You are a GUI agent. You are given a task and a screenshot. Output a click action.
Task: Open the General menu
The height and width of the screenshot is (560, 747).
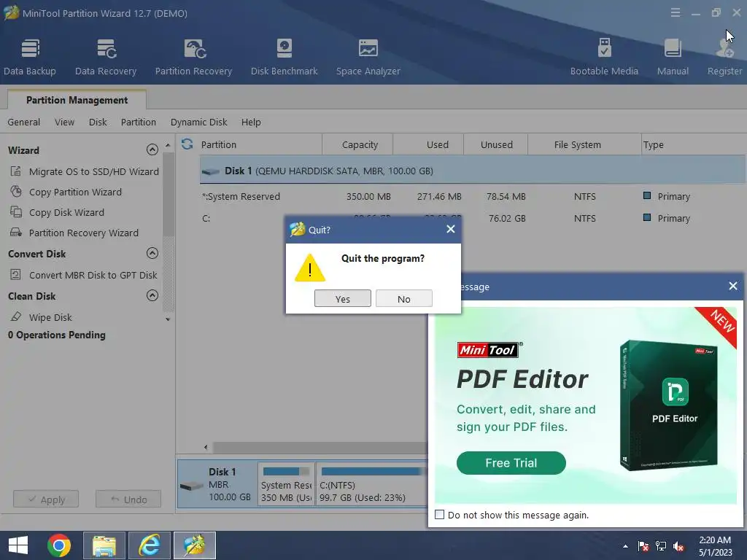coord(24,122)
